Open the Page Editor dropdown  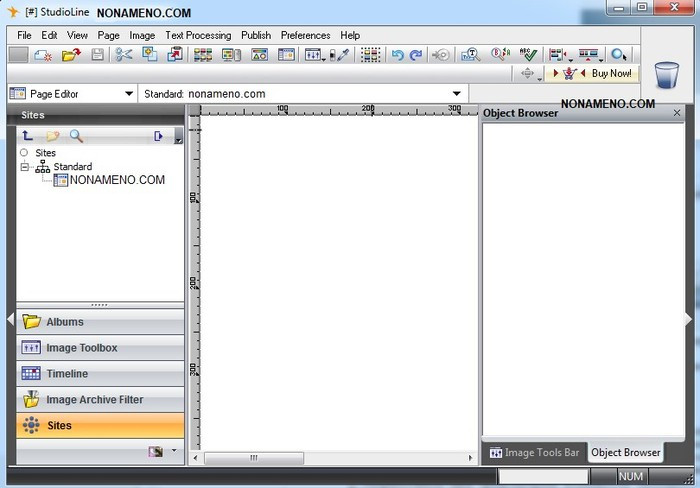click(128, 94)
